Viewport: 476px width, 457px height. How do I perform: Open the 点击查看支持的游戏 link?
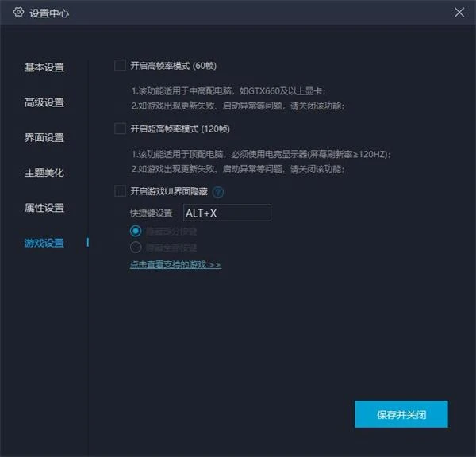tap(175, 265)
